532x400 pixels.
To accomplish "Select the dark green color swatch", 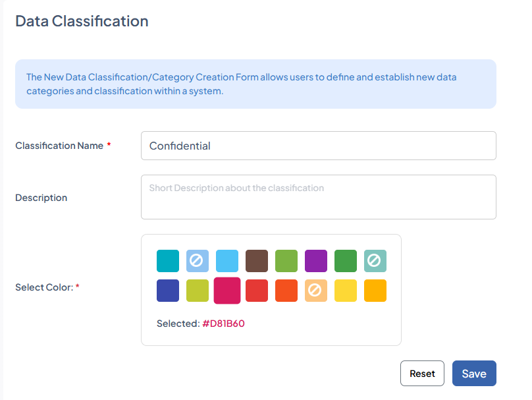I will 346,261.
